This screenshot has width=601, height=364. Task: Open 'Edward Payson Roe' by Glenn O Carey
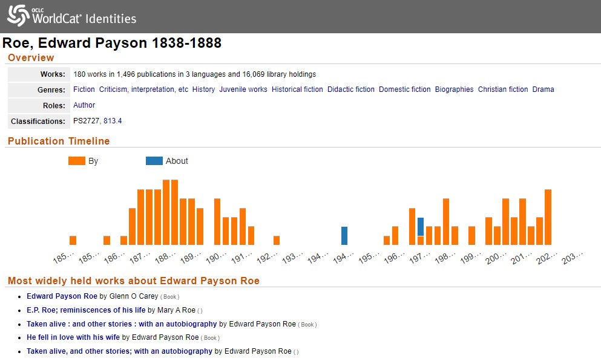(x=62, y=296)
